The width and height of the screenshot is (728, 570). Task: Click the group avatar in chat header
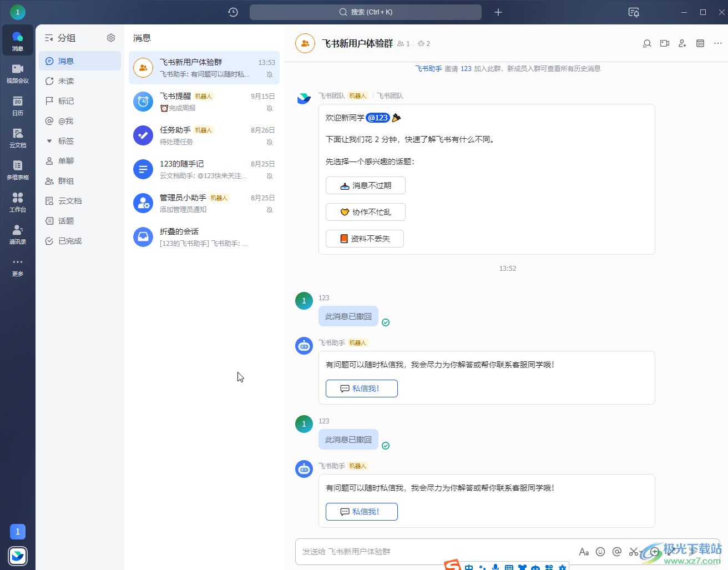tap(305, 43)
